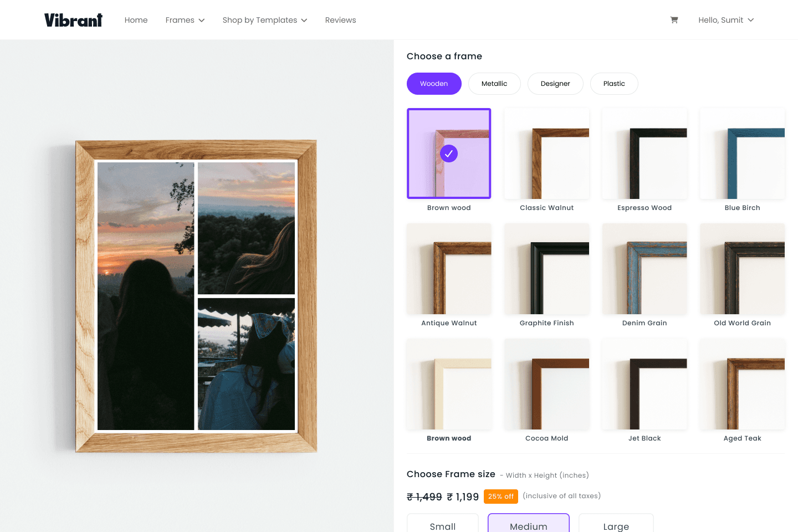Switch to the Designer frame tab

click(555, 84)
